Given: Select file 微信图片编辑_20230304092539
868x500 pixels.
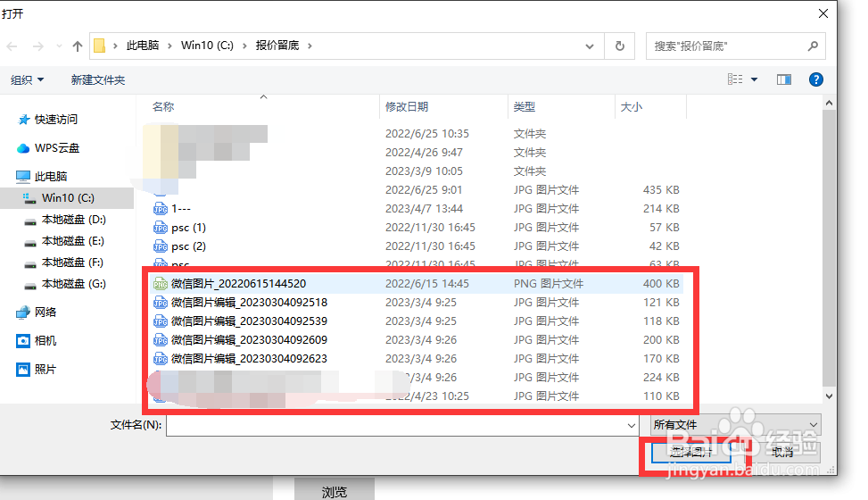Looking at the screenshot, I should [249, 321].
